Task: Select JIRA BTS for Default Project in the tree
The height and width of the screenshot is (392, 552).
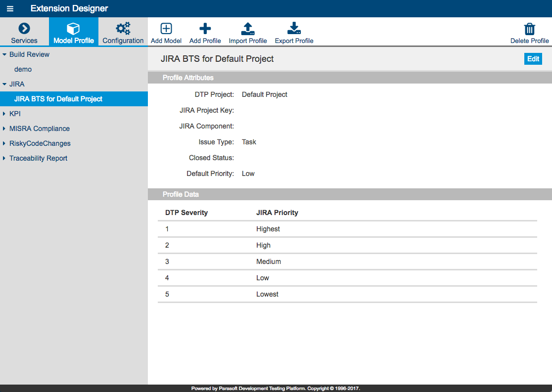Action: pos(74,99)
